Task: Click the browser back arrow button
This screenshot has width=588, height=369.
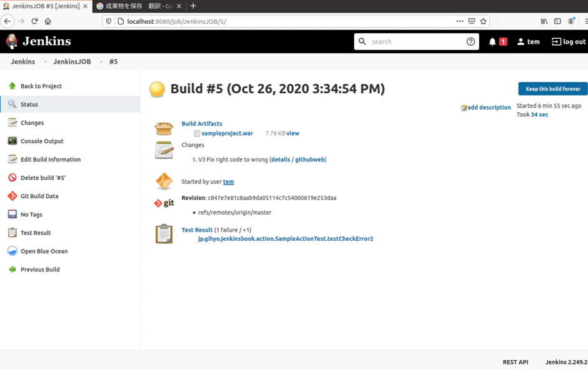Action: click(x=7, y=21)
